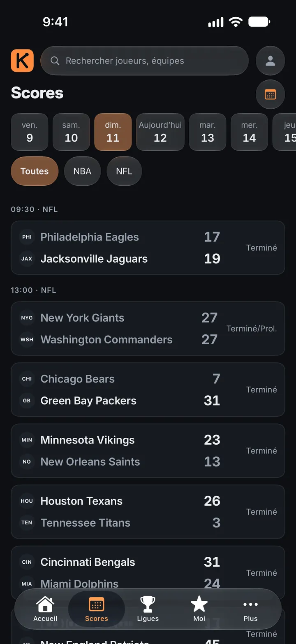This screenshot has width=296, height=644.
Task: Go to Accueil home tab
Action: 45,609
